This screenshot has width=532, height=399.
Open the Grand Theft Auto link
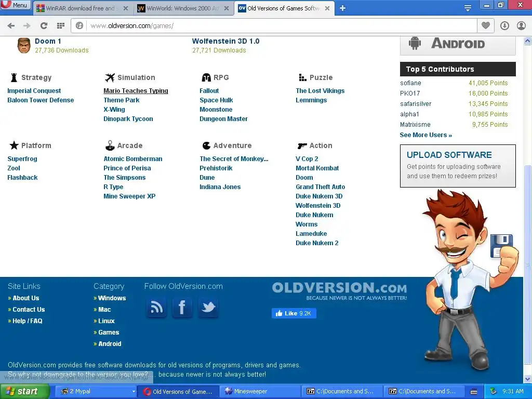click(x=320, y=187)
